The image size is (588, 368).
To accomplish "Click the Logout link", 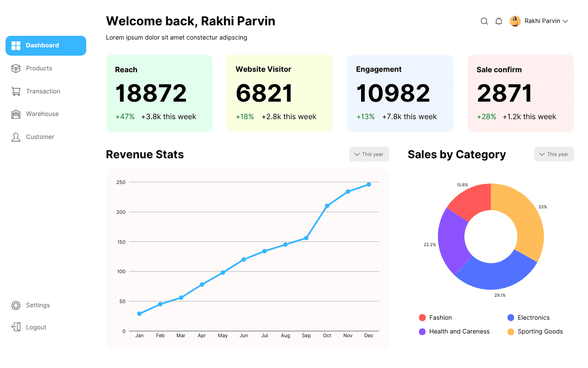I will point(36,327).
